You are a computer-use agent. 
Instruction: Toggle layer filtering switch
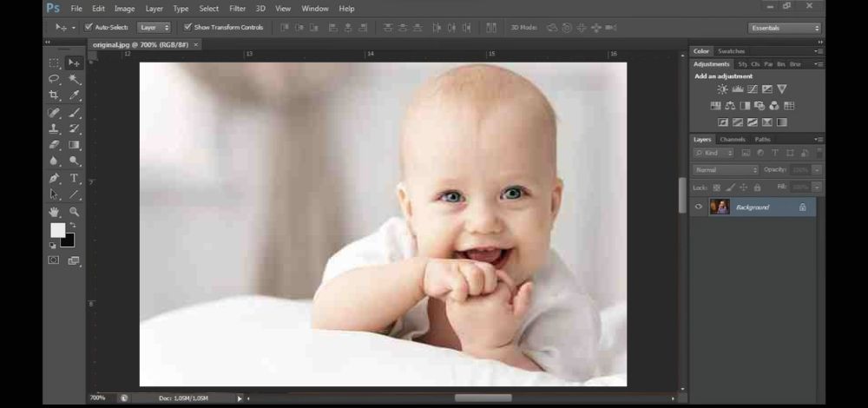[x=820, y=152]
